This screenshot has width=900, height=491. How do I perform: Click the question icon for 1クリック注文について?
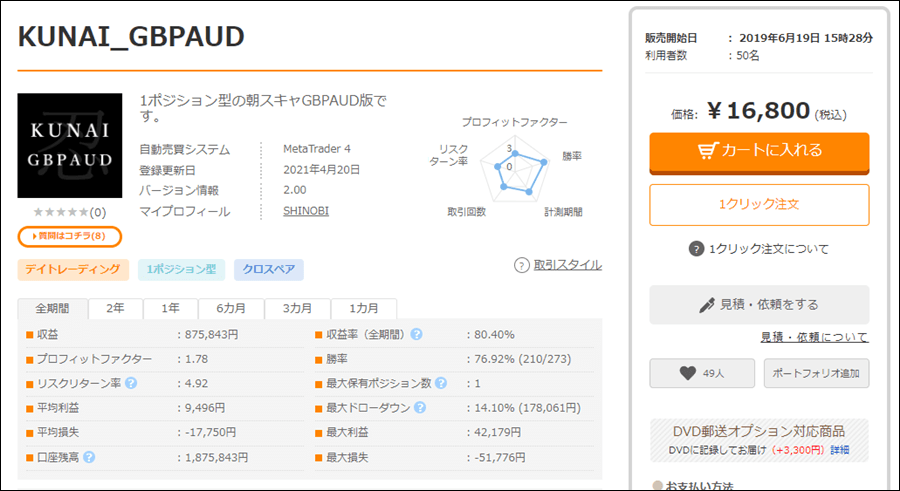tap(696, 249)
